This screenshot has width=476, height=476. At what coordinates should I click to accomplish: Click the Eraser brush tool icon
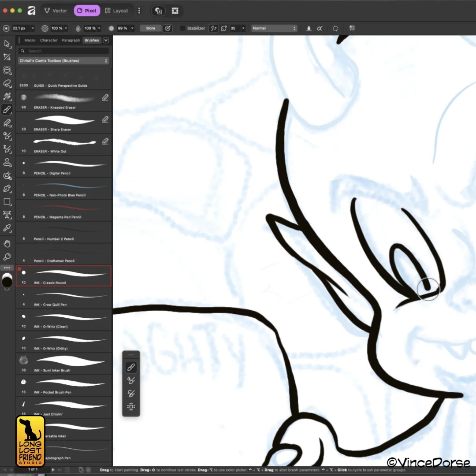click(x=7, y=123)
